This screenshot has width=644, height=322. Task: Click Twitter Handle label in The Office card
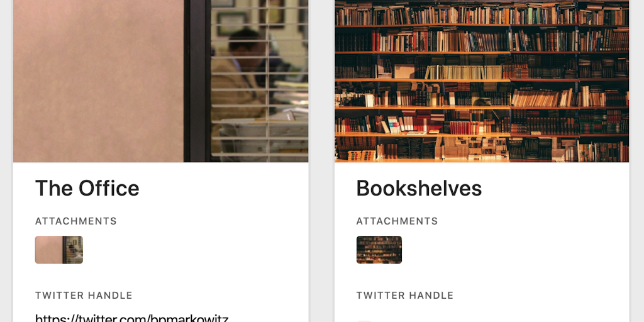coord(84,296)
